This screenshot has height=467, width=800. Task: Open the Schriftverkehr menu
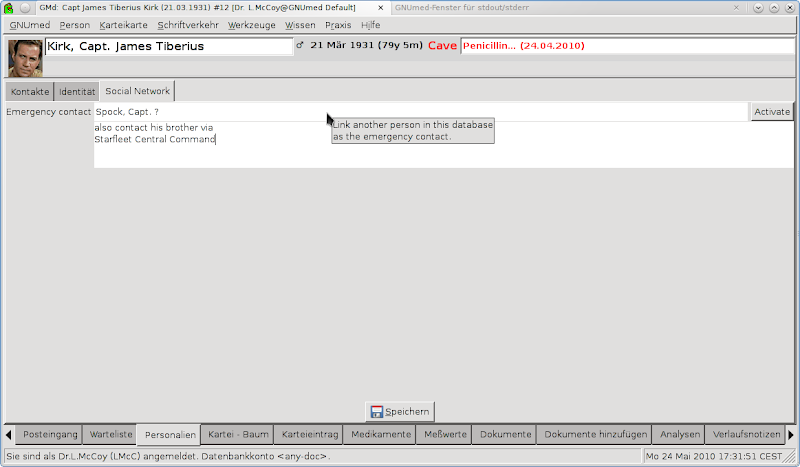point(188,25)
